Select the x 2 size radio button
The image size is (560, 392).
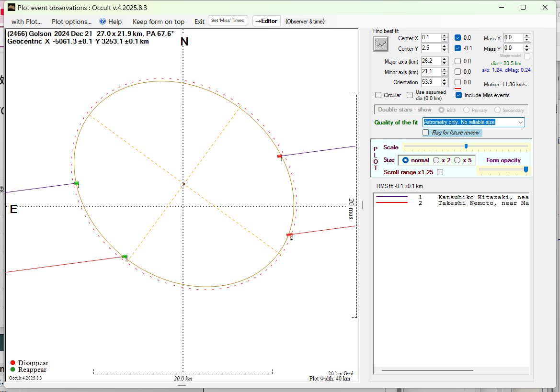coord(436,160)
